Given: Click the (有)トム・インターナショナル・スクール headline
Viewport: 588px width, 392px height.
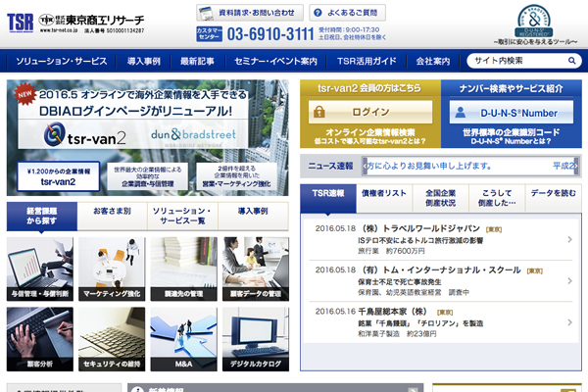Looking at the screenshot, I should tap(441, 269).
